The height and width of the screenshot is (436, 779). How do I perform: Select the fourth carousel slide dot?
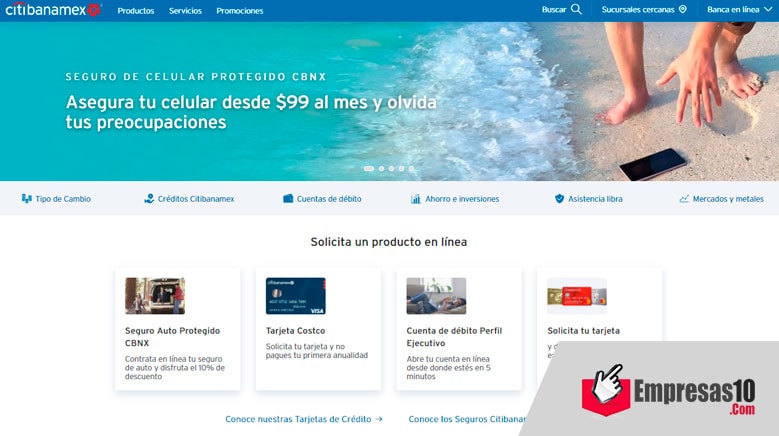click(x=401, y=169)
